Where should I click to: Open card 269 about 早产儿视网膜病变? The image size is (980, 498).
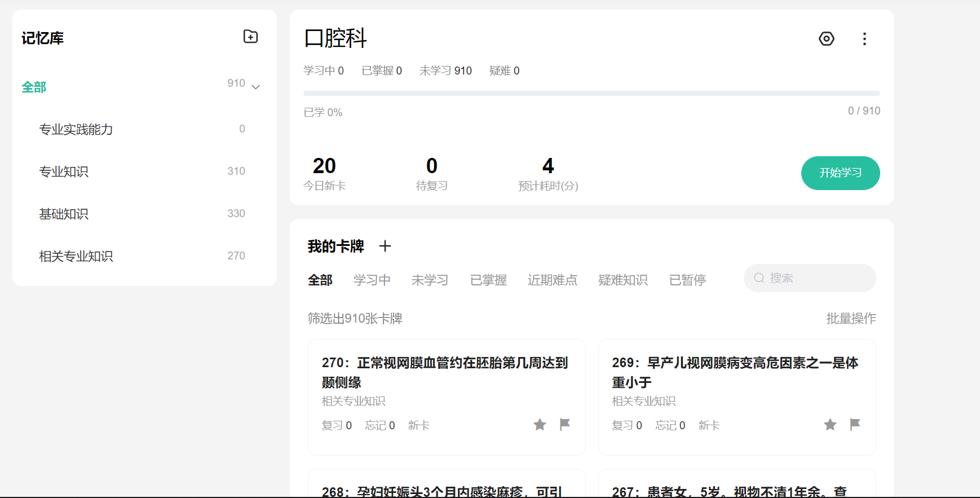[737, 397]
